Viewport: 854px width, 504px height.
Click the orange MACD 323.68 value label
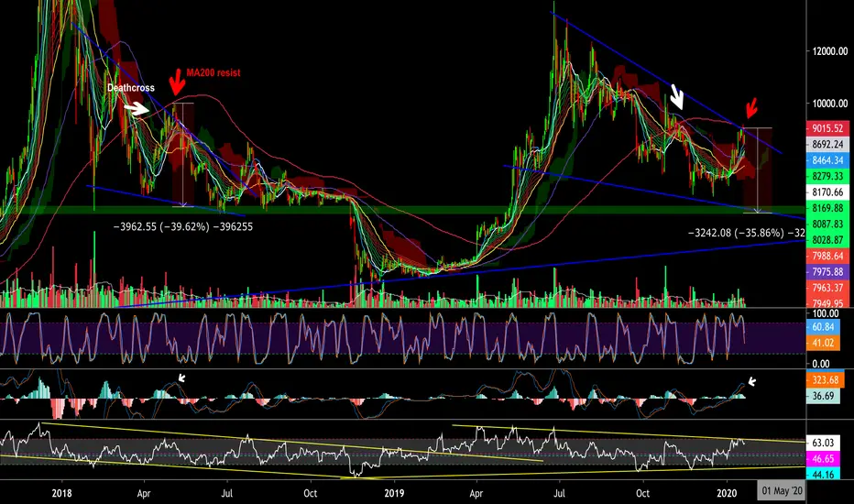click(x=825, y=379)
